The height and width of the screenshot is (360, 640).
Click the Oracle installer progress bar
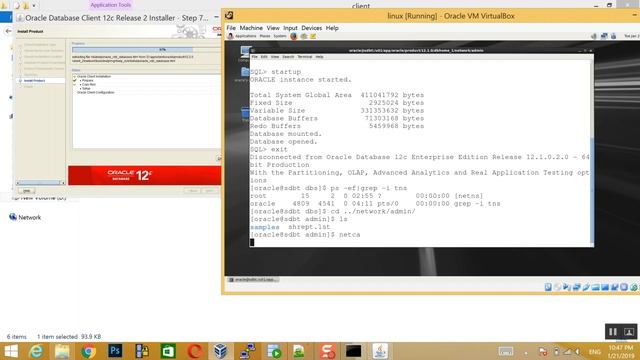pos(147,49)
